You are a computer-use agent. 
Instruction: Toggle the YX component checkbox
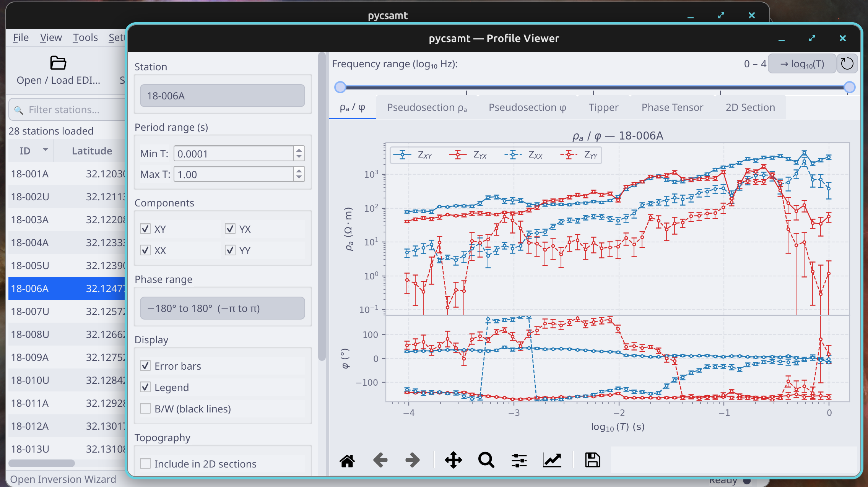coord(230,229)
